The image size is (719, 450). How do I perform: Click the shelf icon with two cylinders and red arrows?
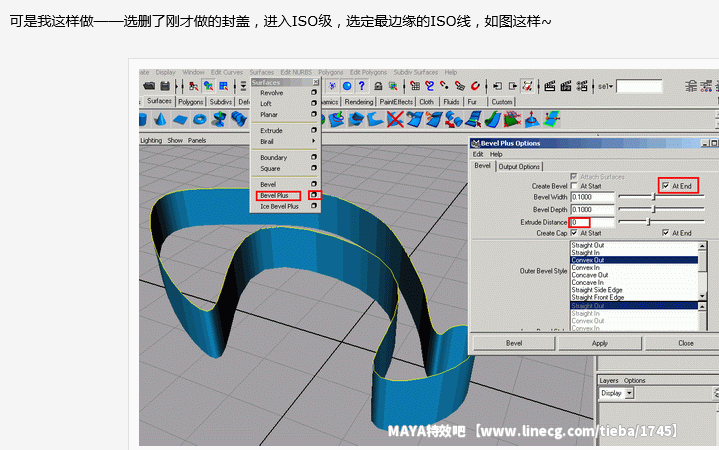click(454, 120)
